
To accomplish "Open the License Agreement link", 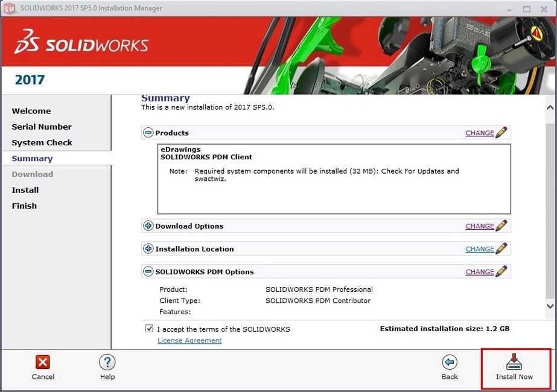I will tap(189, 340).
